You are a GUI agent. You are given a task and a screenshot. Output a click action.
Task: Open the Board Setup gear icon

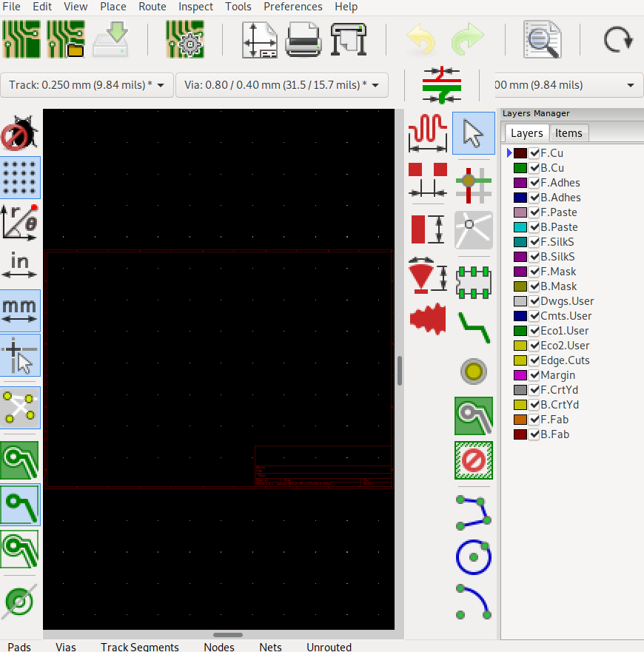(x=184, y=39)
